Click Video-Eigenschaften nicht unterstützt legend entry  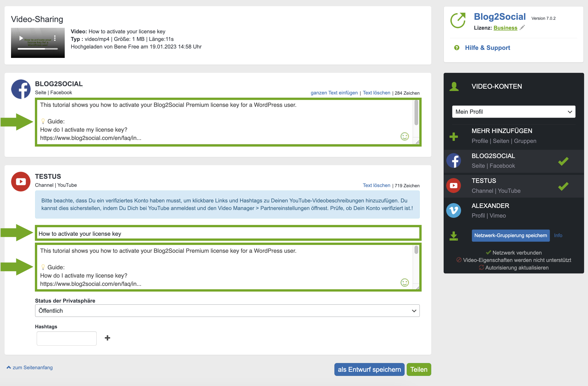(x=514, y=260)
